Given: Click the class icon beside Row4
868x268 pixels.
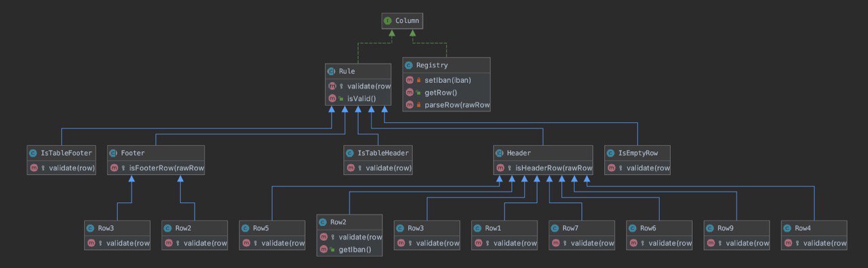Looking at the screenshot, I should [787, 228].
